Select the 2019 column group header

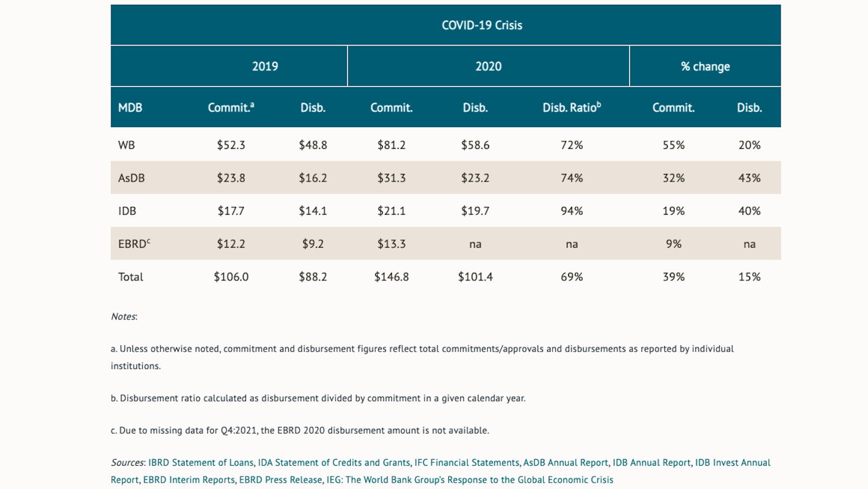click(x=265, y=66)
